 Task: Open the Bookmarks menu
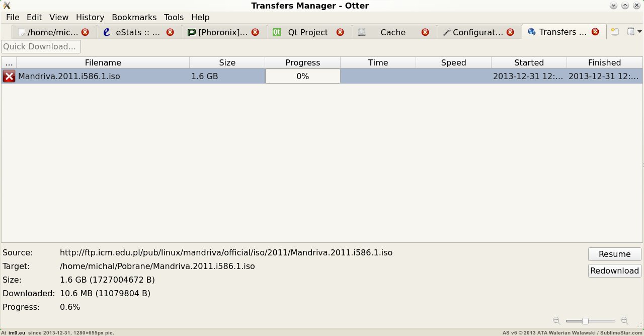point(134,17)
